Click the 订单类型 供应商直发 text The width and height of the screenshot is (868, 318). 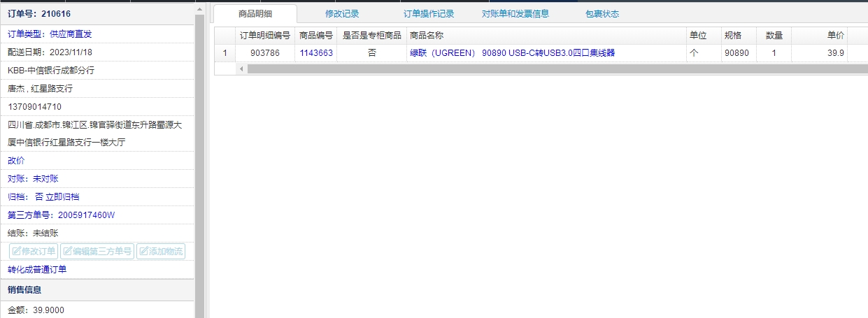(x=50, y=34)
